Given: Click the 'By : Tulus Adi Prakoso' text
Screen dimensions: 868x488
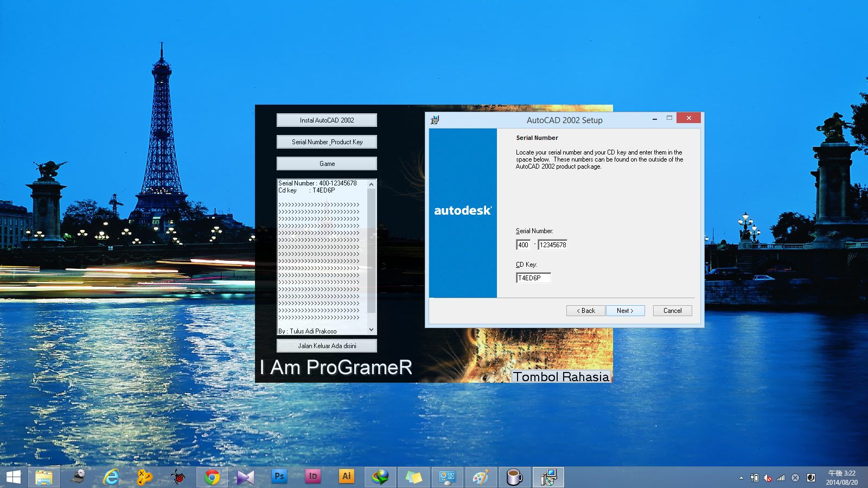Looking at the screenshot, I should (x=308, y=331).
